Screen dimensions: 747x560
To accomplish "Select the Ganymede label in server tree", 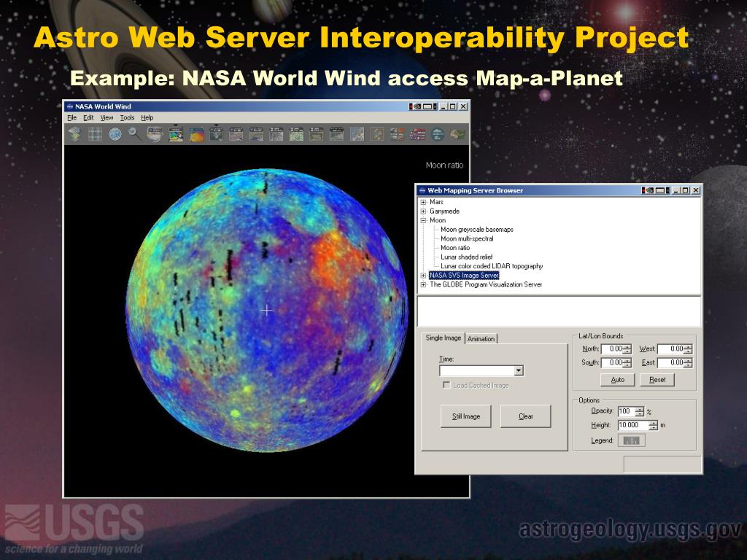I will click(444, 211).
